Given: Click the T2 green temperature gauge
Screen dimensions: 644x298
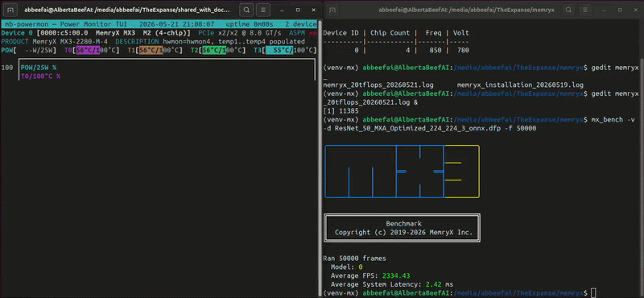Looking at the screenshot, I should pos(218,50).
